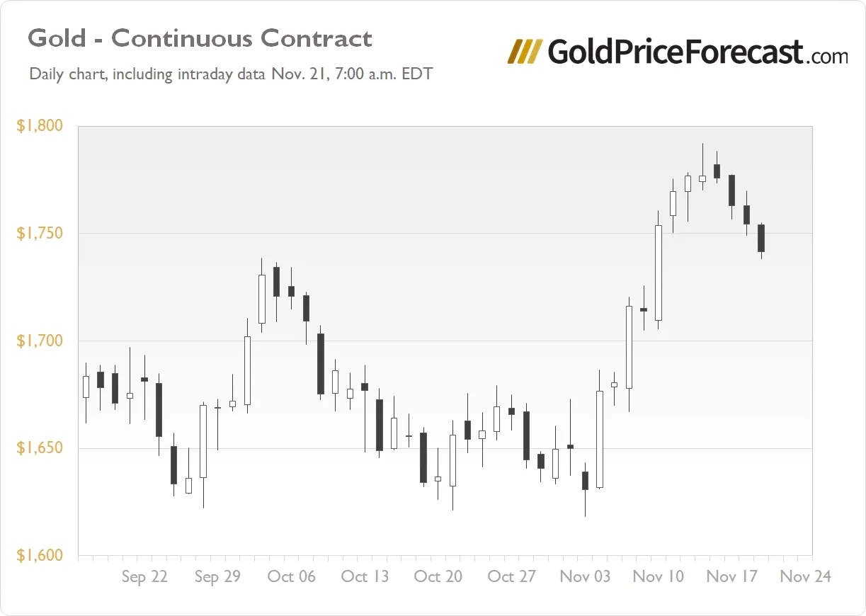Select the Oct 27 date marker
The image size is (866, 616).
512,577
